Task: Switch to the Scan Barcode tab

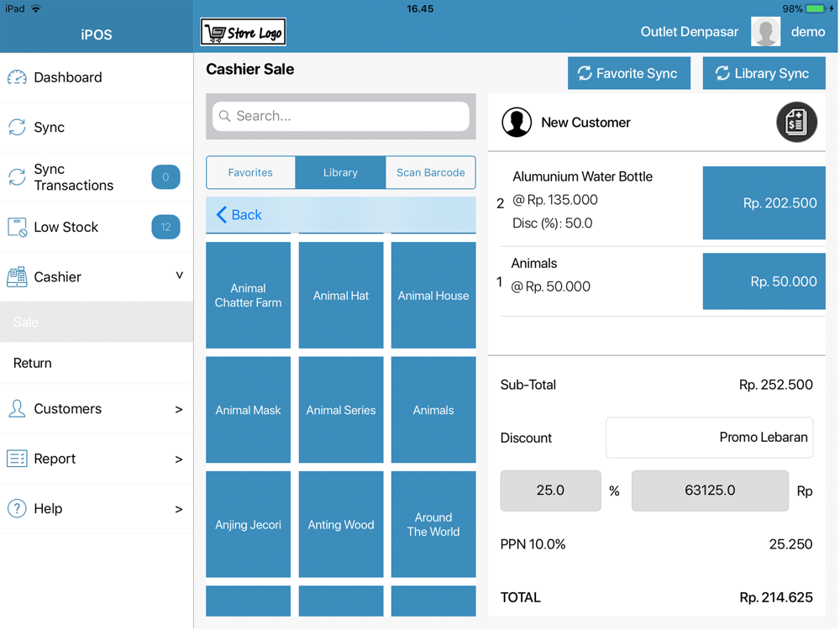Action: [430, 172]
